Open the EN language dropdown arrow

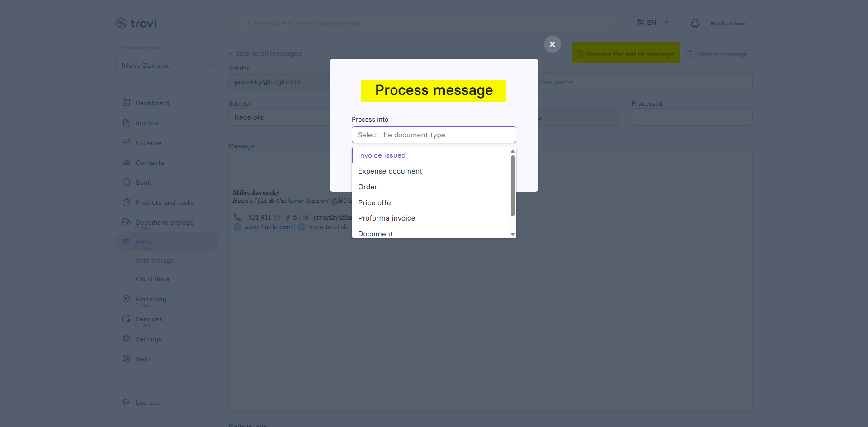tap(666, 22)
